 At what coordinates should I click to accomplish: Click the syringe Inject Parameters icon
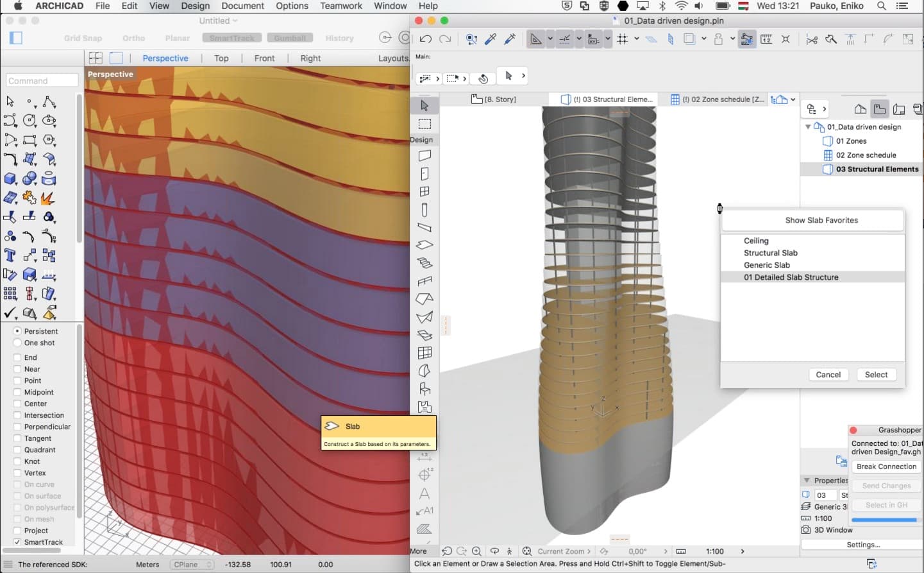tap(510, 39)
